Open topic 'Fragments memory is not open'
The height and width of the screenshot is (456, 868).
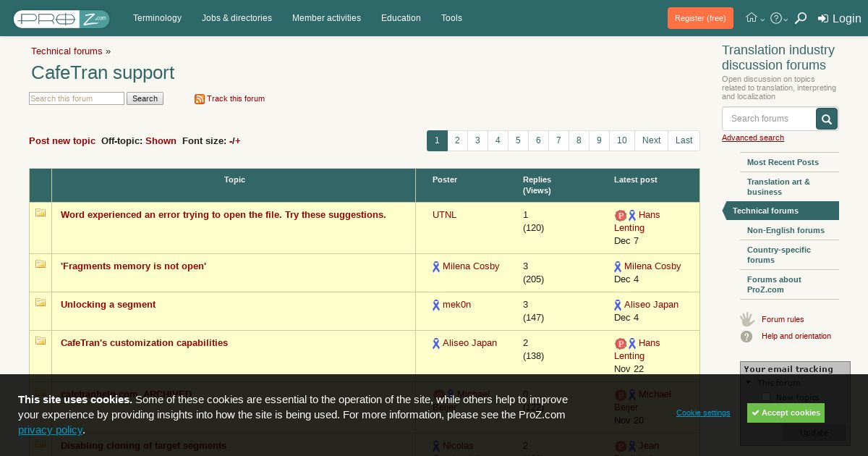click(x=133, y=266)
